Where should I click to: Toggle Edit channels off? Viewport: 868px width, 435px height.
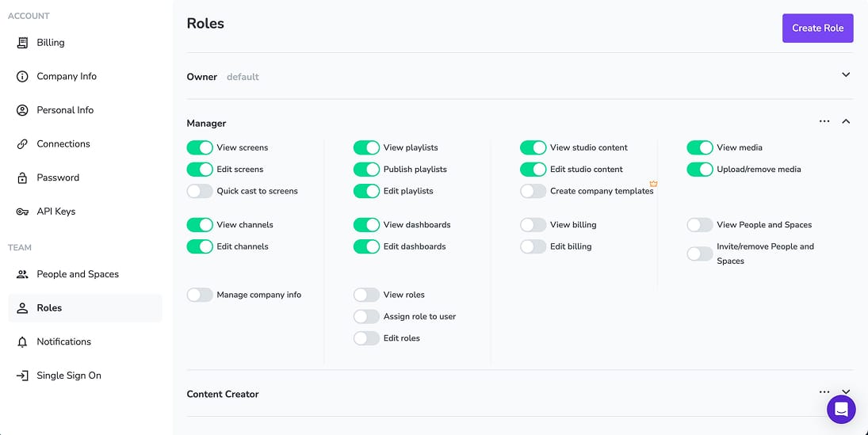(x=200, y=246)
